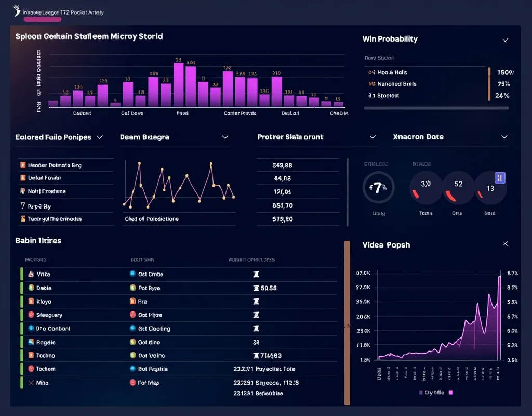Click the 47% Libng gauge
The width and height of the screenshot is (532, 416).
[378, 187]
